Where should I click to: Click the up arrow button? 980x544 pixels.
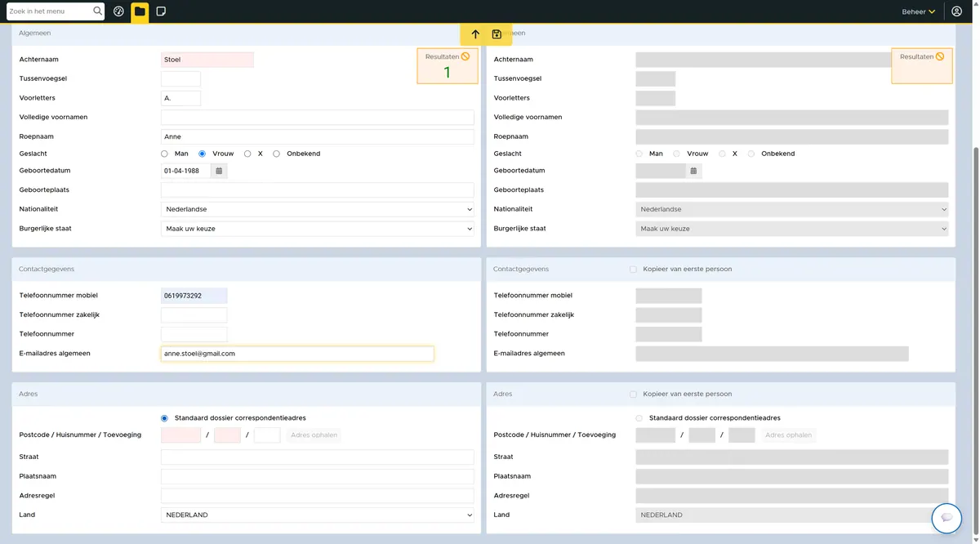click(475, 34)
